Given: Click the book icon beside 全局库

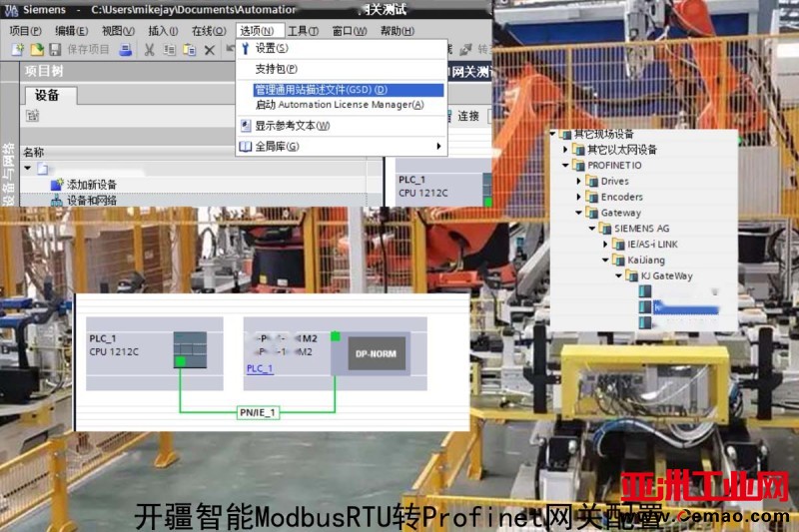Looking at the screenshot, I should tap(246, 147).
